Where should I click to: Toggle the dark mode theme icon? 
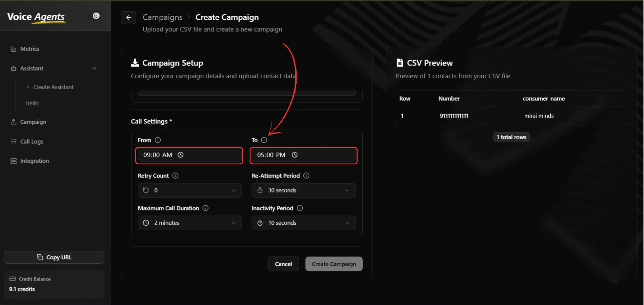point(96,16)
